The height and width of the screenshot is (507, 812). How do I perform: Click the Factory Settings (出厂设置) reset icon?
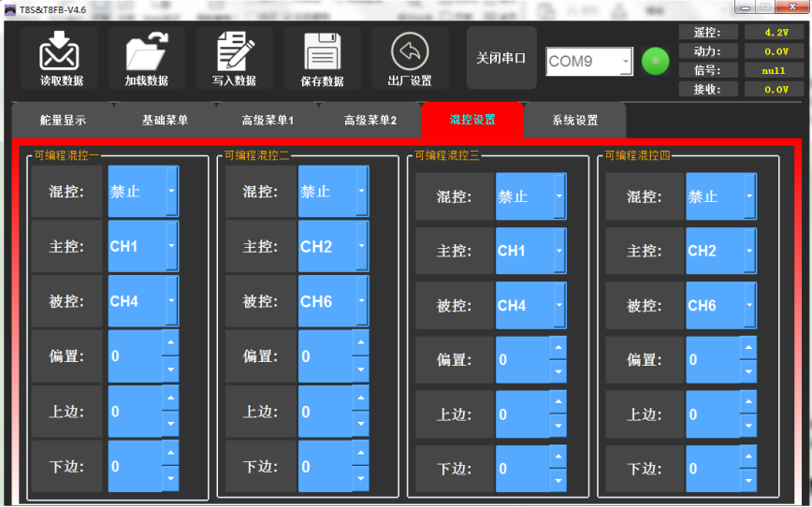coord(409,51)
